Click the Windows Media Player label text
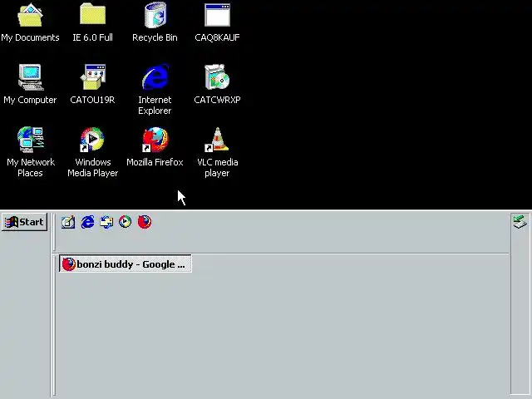This screenshot has width=532, height=399. [92, 168]
